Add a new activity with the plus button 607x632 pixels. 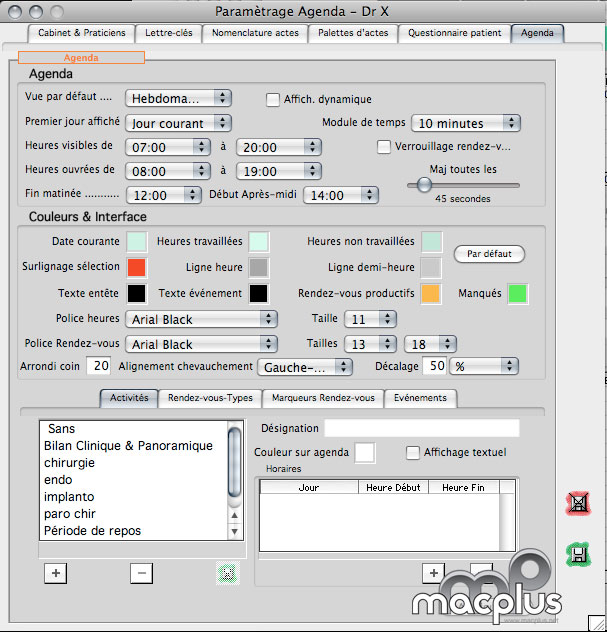pyautogui.click(x=56, y=573)
